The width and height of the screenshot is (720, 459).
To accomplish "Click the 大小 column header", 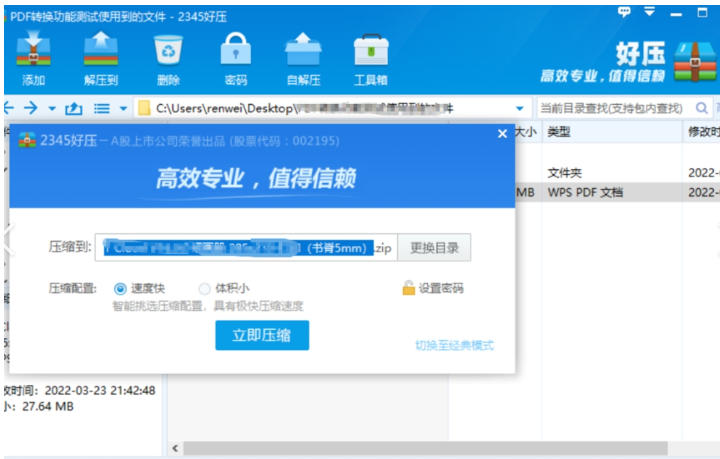I will [526, 132].
